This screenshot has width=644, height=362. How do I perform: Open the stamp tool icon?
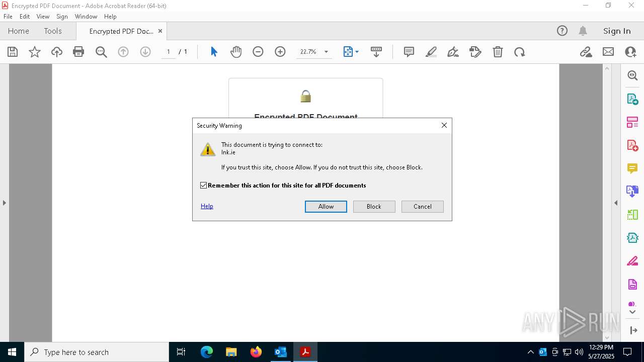[x=475, y=52]
